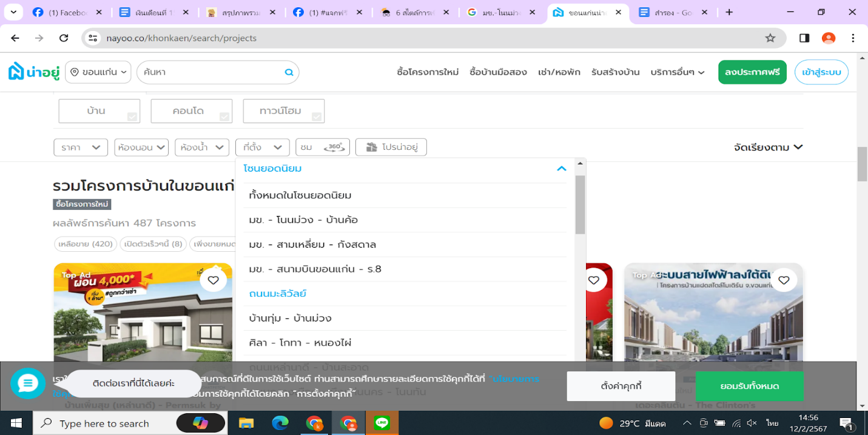Open the browser side panel
This screenshot has width=868, height=435.
pos(804,38)
